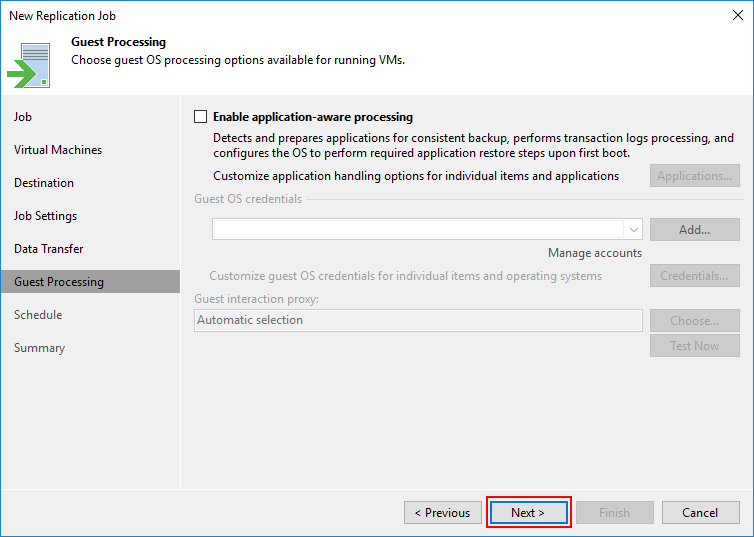Expand the Guest OS credentials dropdown arrow
The width and height of the screenshot is (754, 537).
(x=634, y=230)
